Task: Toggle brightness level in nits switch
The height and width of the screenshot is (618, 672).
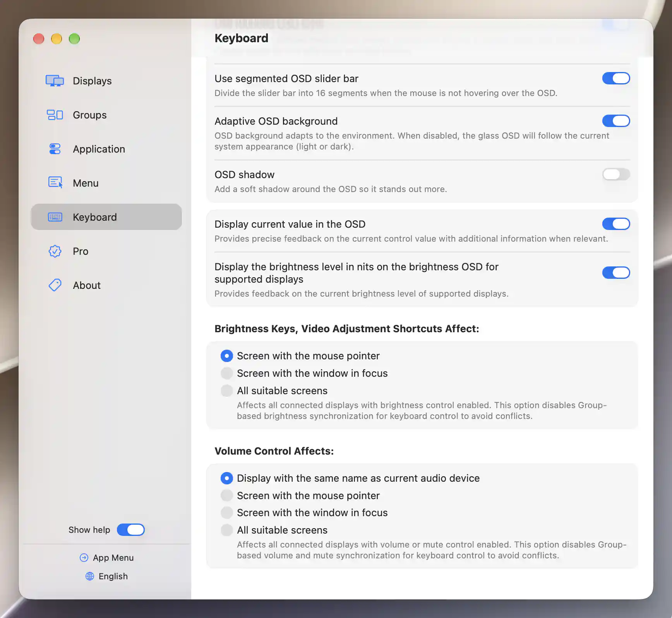Action: [x=616, y=273]
